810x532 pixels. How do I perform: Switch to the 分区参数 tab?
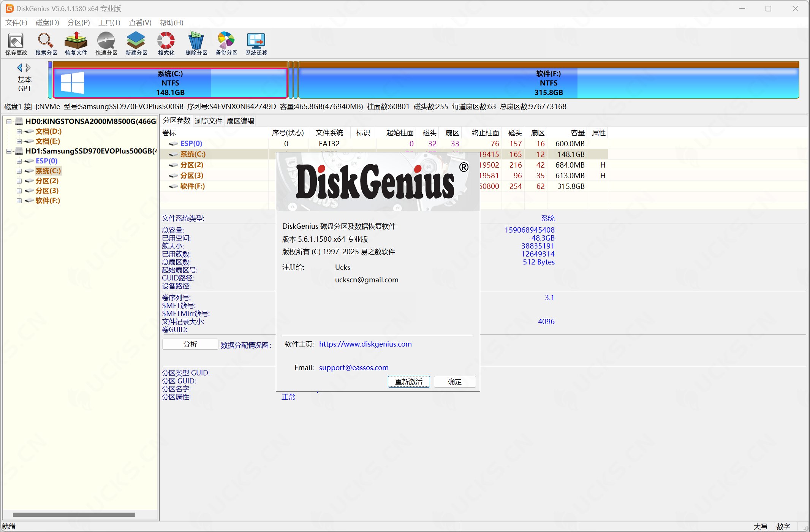[x=177, y=120]
